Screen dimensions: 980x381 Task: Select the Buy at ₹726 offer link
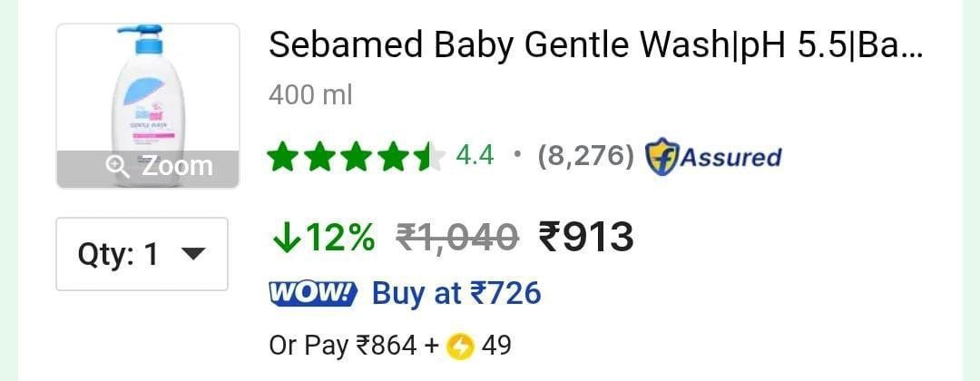(456, 293)
